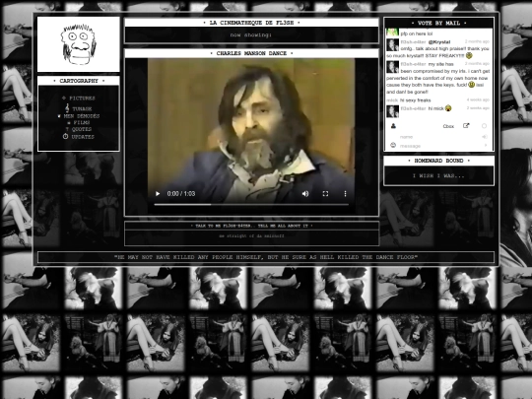Click the login icon next to the name field

click(485, 137)
